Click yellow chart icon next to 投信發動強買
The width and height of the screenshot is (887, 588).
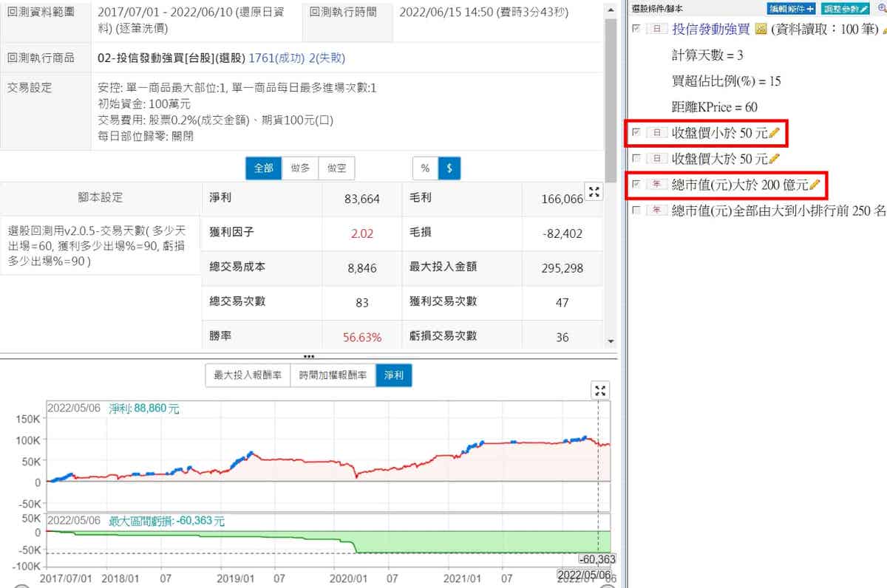point(760,30)
